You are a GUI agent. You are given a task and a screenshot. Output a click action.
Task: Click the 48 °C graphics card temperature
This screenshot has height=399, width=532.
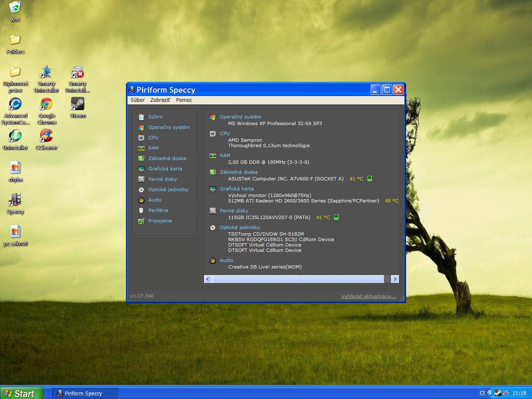(x=392, y=201)
